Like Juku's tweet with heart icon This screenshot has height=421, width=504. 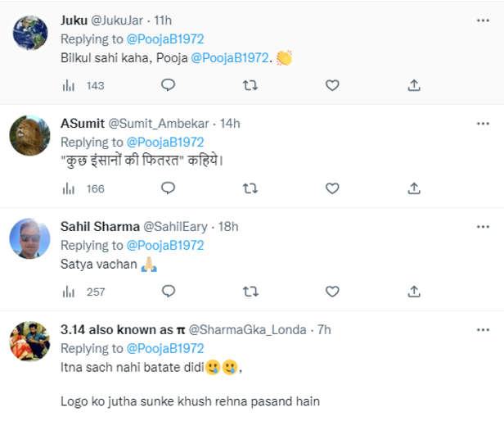coord(332,84)
